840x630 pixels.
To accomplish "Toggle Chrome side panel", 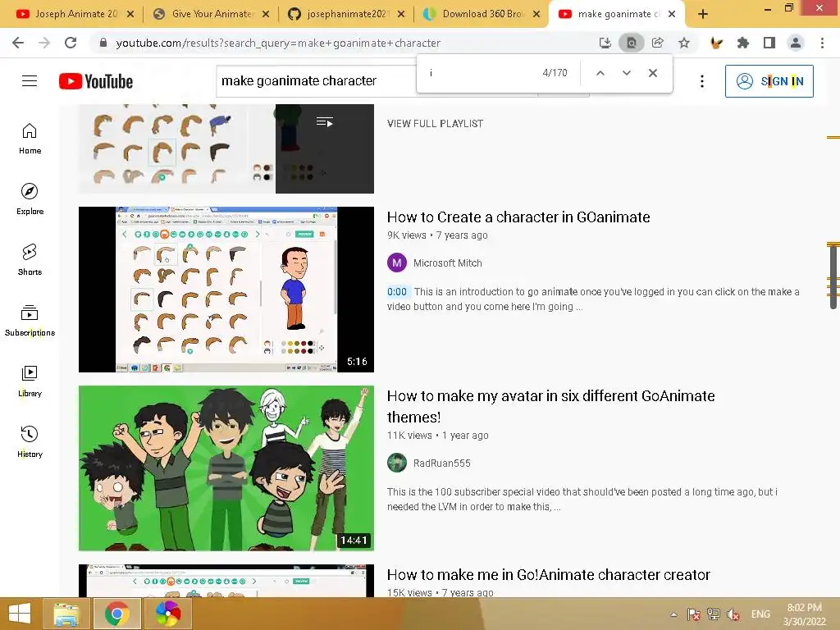I will click(769, 43).
